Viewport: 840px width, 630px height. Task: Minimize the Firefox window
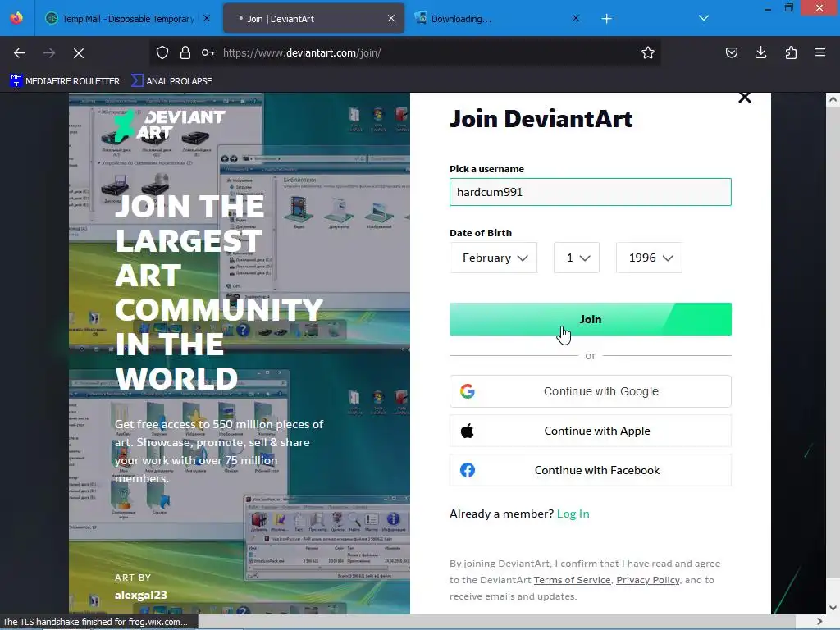[768, 8]
